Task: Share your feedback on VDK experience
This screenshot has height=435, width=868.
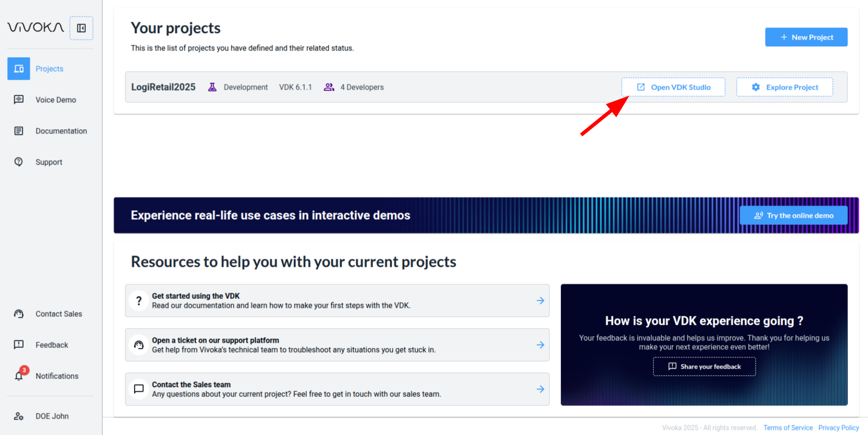Action: click(x=704, y=367)
